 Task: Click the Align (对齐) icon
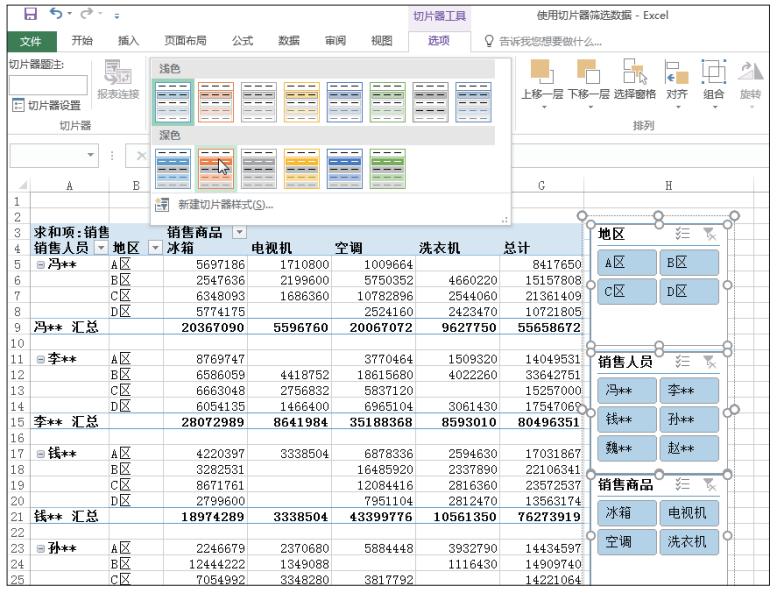pyautogui.click(x=677, y=72)
